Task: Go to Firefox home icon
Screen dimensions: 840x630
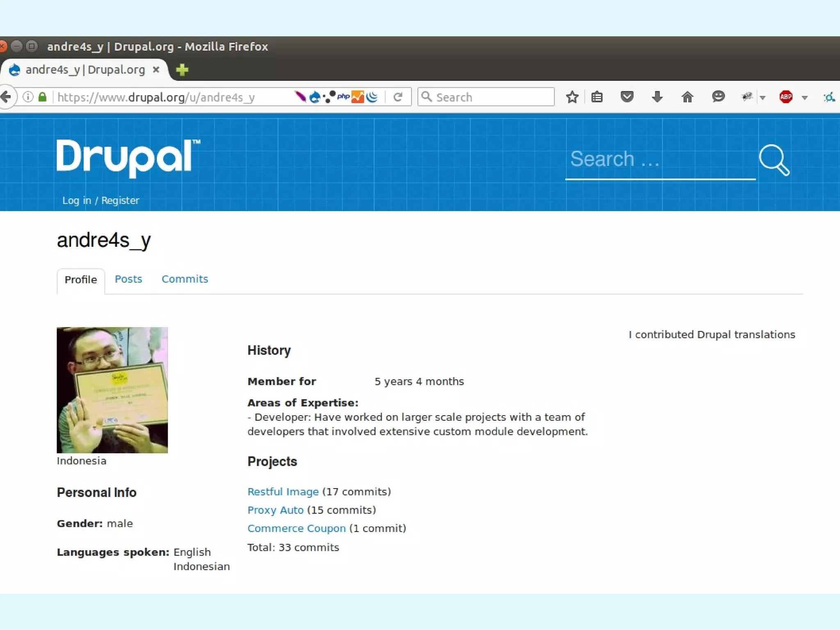Action: click(687, 97)
